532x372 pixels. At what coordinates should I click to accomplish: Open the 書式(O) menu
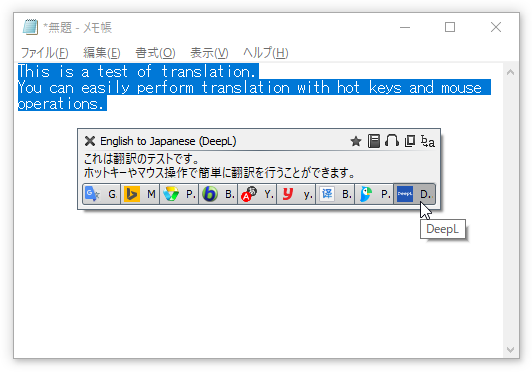tap(155, 53)
